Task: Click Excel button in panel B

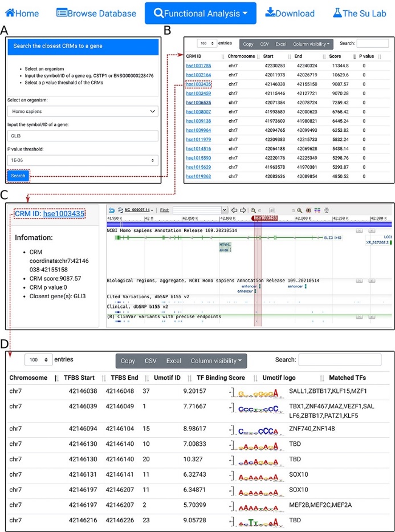Action: 281,44
